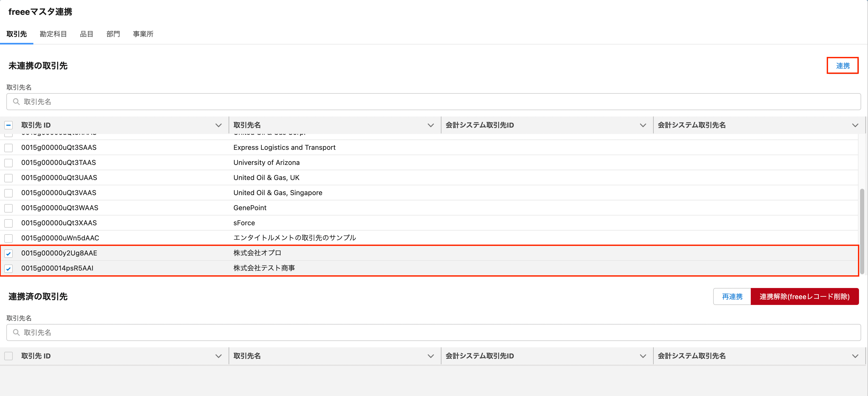Open 会計システム取引先名 column chevron in lower table
This screenshot has width=868, height=396.
(x=855, y=356)
